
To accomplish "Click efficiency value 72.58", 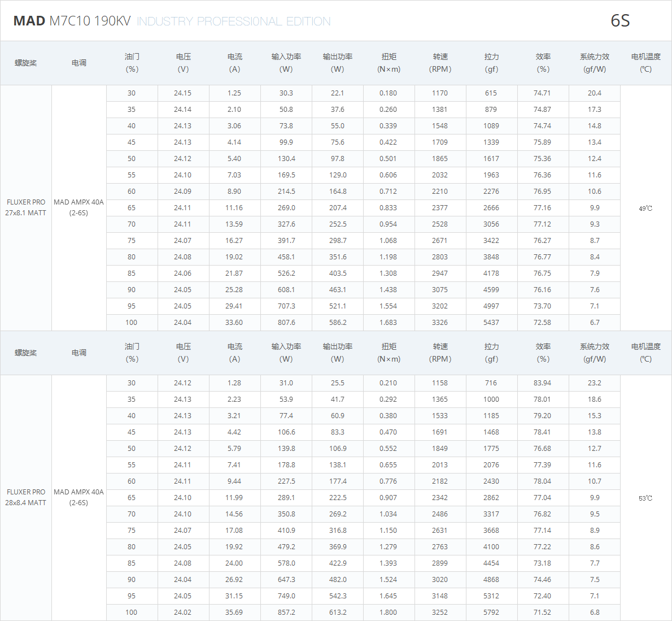I will click(x=542, y=323).
